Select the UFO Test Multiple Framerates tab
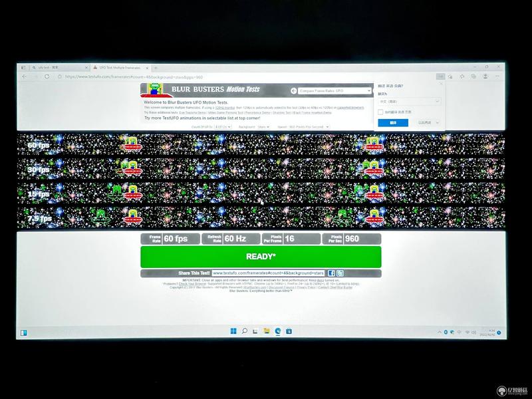This screenshot has height=399, width=532. [120, 68]
